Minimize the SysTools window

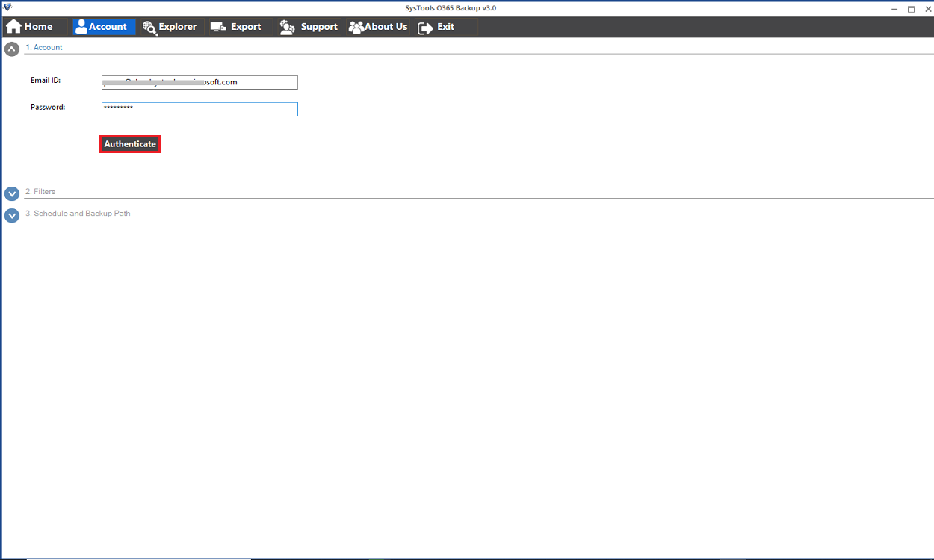[895, 8]
